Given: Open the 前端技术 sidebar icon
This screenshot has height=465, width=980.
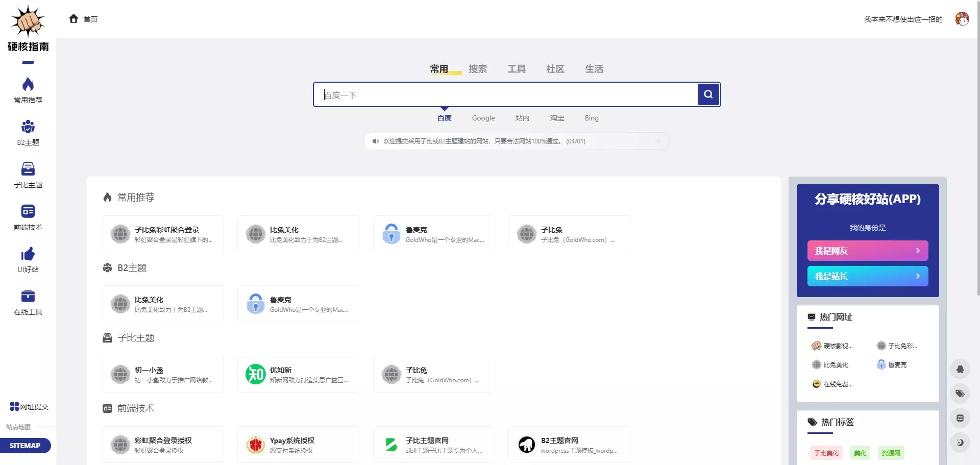Looking at the screenshot, I should [x=28, y=211].
